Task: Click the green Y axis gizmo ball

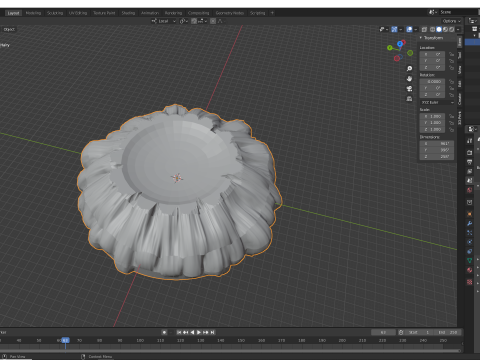Action: pos(390,48)
